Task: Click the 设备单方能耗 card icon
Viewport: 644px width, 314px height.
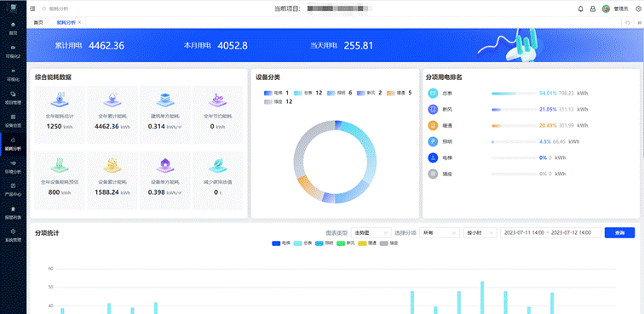Action: point(164,165)
